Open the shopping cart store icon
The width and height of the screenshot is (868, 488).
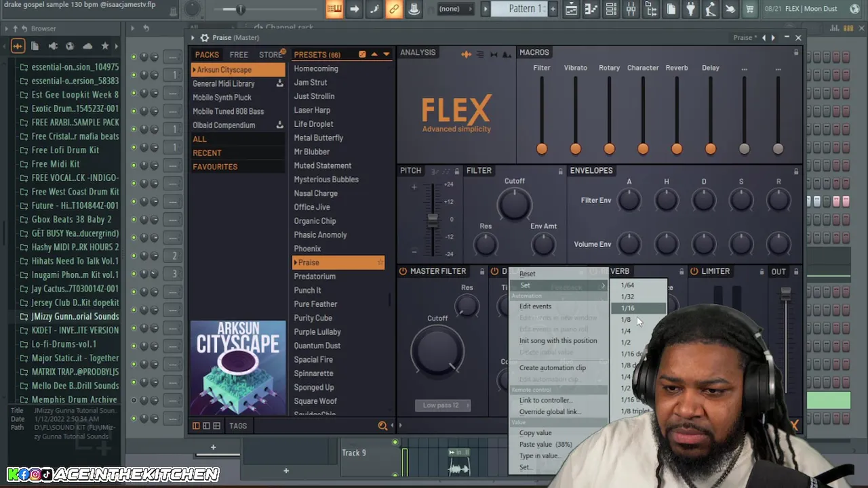(x=750, y=9)
